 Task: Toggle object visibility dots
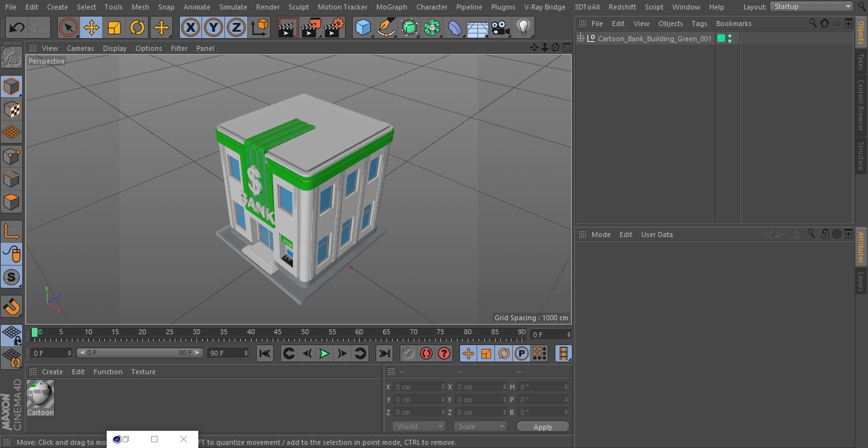click(729, 39)
